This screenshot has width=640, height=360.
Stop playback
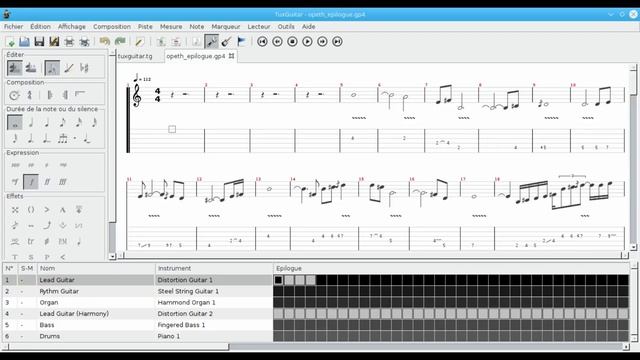pos(292,42)
